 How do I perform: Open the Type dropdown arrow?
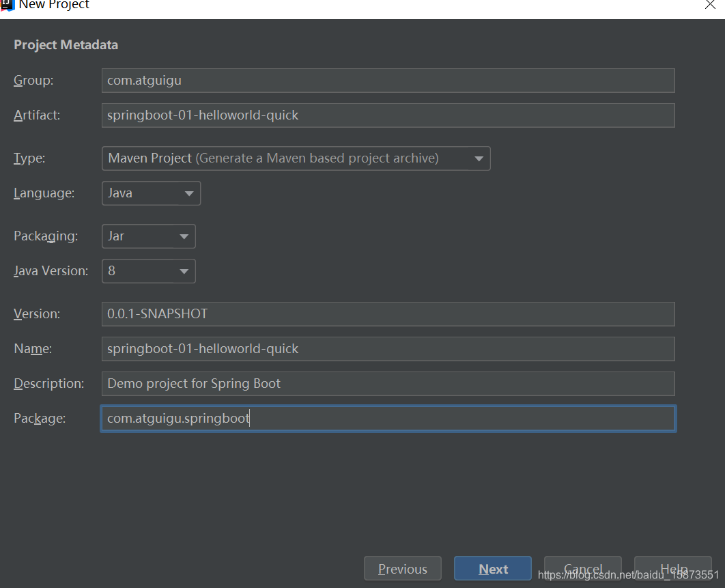tap(477, 158)
